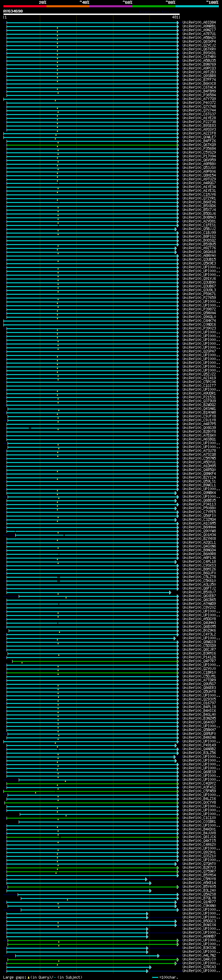Click the UniRef100_A8P136 label
This screenshot has height=980, width=222.
pyautogui.click(x=199, y=558)
